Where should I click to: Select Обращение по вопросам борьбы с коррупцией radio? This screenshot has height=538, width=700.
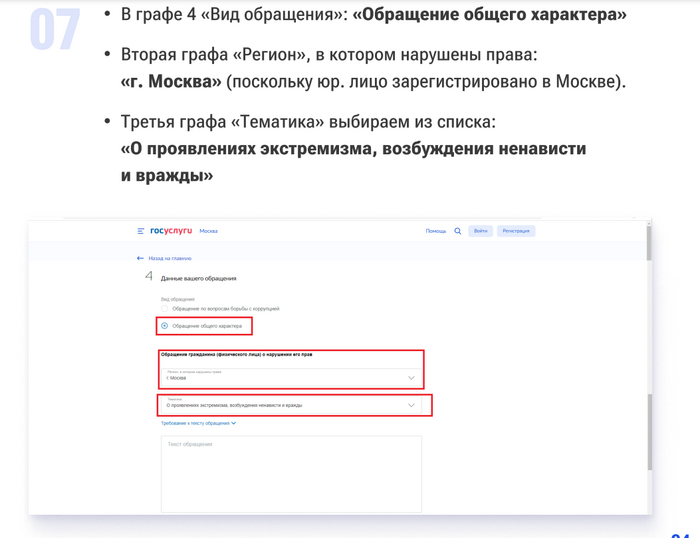click(164, 309)
